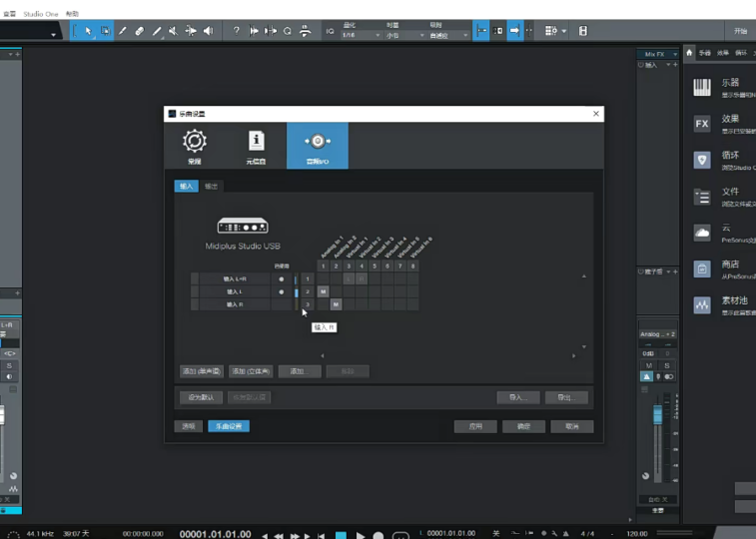Switch to the 输出 (Output) tab

211,187
